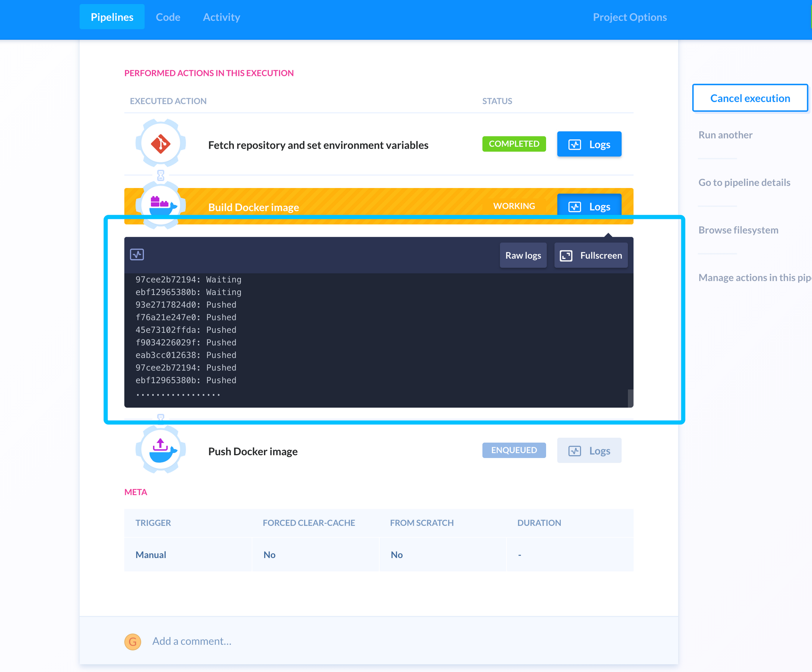The width and height of the screenshot is (812, 672).
Task: Collapse Logs for Build Docker image
Action: (x=589, y=206)
